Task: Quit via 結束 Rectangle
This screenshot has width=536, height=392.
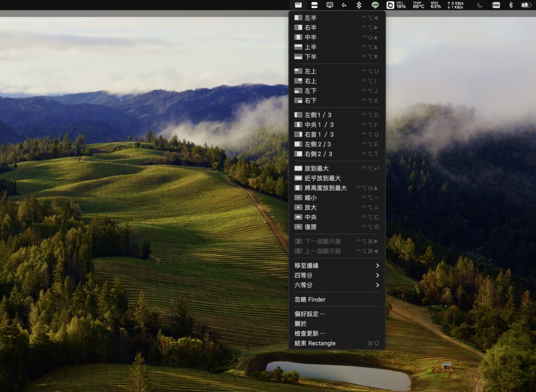Action: pyautogui.click(x=315, y=343)
